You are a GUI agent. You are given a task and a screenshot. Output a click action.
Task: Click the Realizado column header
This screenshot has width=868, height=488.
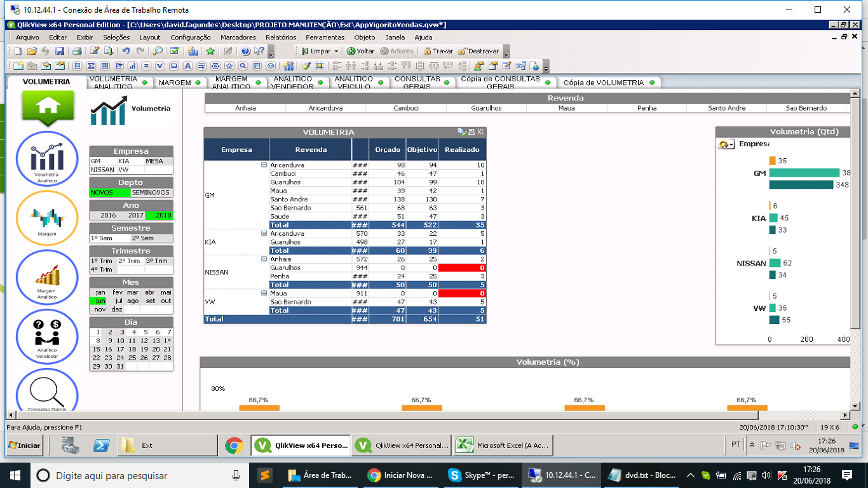click(x=462, y=150)
